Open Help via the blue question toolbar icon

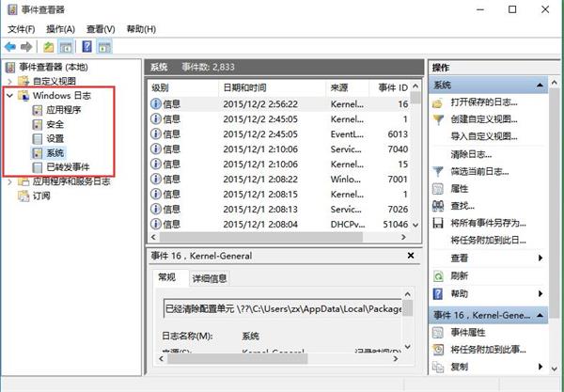tap(87, 47)
